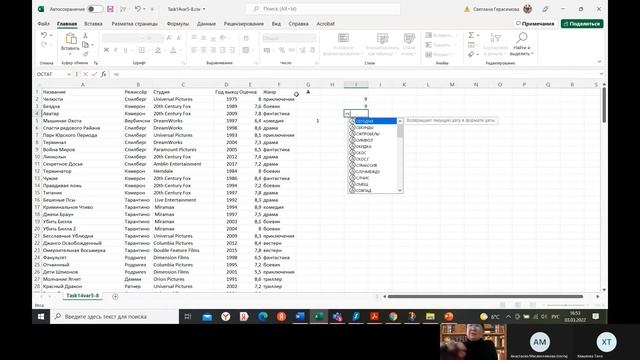
Task: Click the Windows taskbar search field
Action: pyautogui.click(x=114, y=316)
